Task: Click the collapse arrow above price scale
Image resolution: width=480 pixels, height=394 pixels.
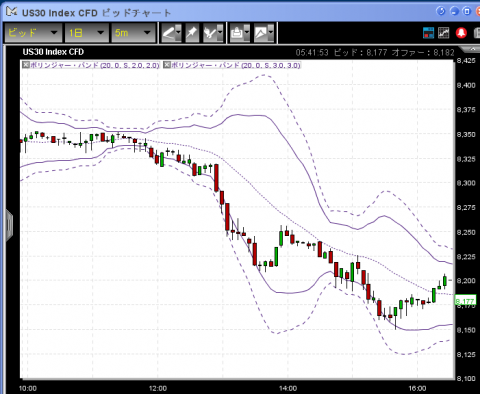Action: (472, 49)
